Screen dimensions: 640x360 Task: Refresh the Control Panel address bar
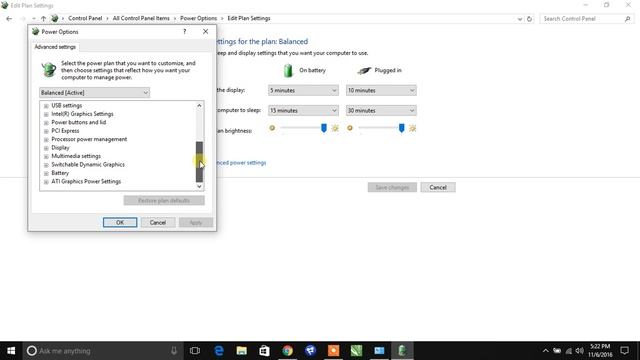click(x=529, y=19)
